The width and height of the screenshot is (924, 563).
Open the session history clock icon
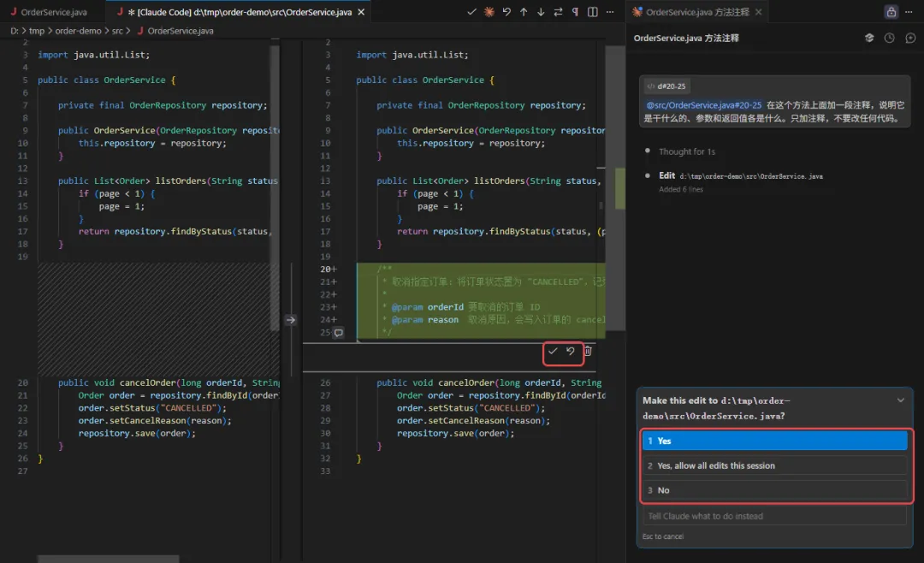point(889,38)
